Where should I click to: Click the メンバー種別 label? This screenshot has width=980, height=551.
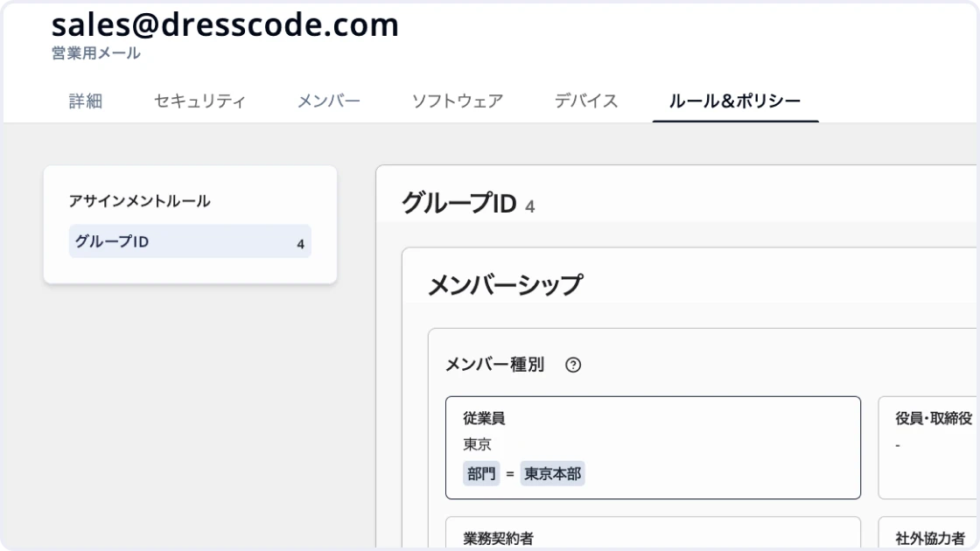tap(495, 365)
